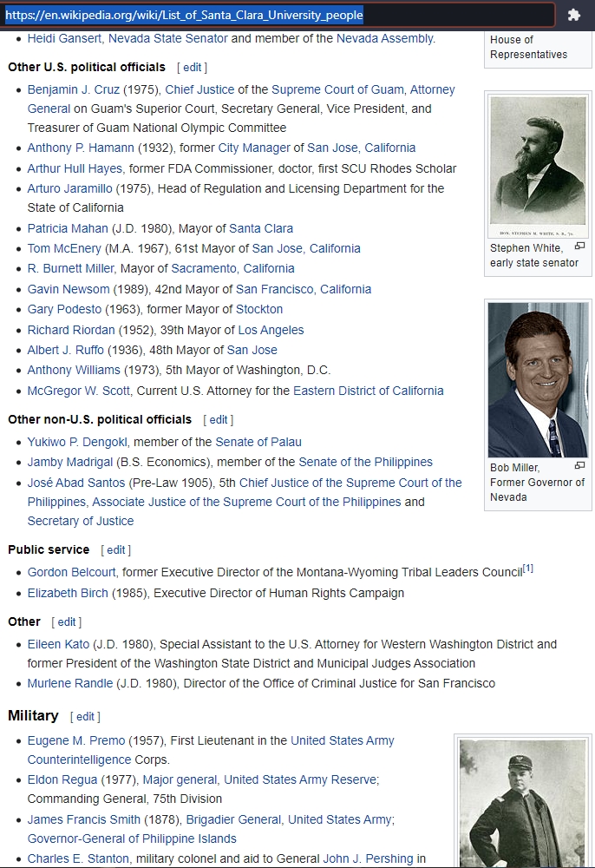
Task: Open citation reference number 1
Action: pyautogui.click(x=528, y=569)
